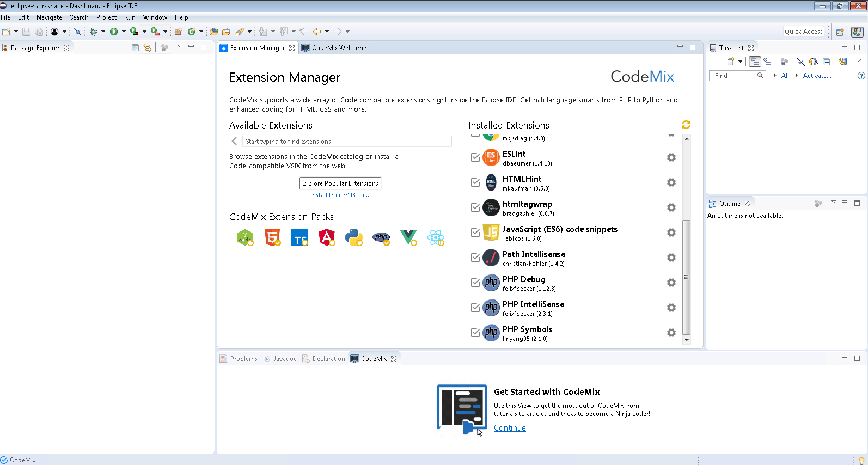Viewport: 868px width, 465px height.
Task: Expand the Outline view menu arrow
Action: (833, 203)
